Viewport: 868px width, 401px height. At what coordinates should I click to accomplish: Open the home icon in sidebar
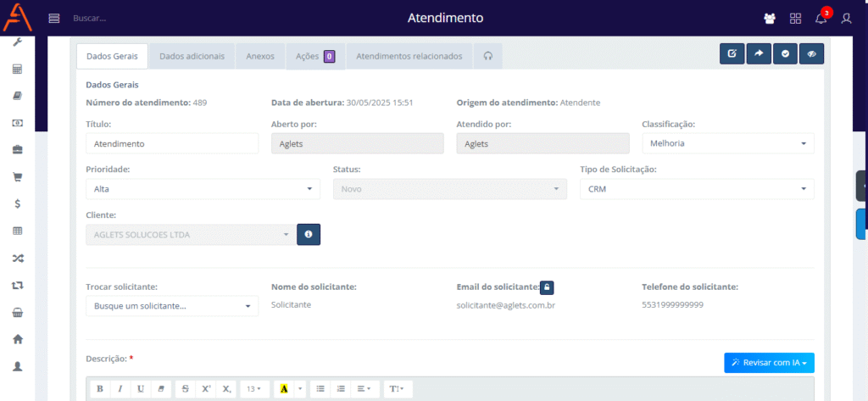[17, 339]
